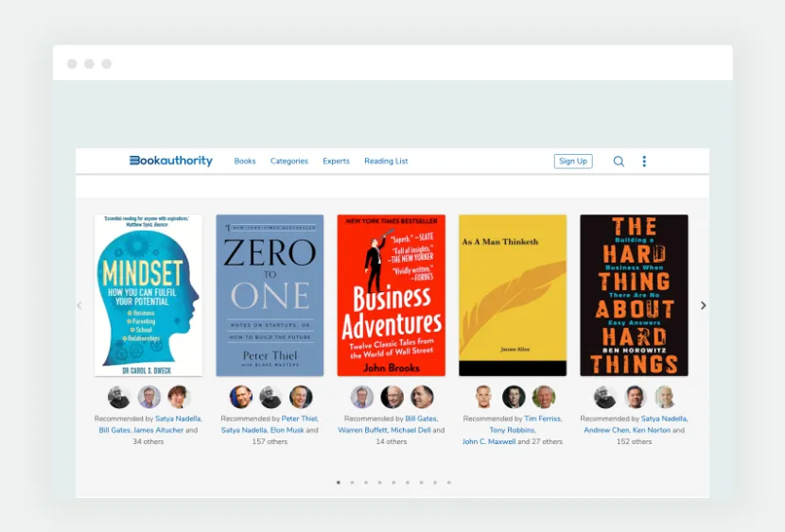Open the Zero to One book cover
The width and height of the screenshot is (785, 532).
270,295
